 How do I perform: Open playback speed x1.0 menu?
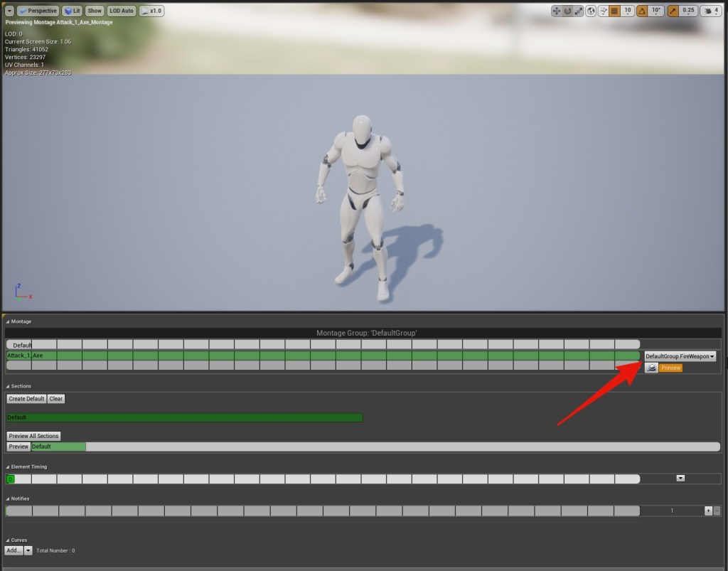click(x=151, y=11)
